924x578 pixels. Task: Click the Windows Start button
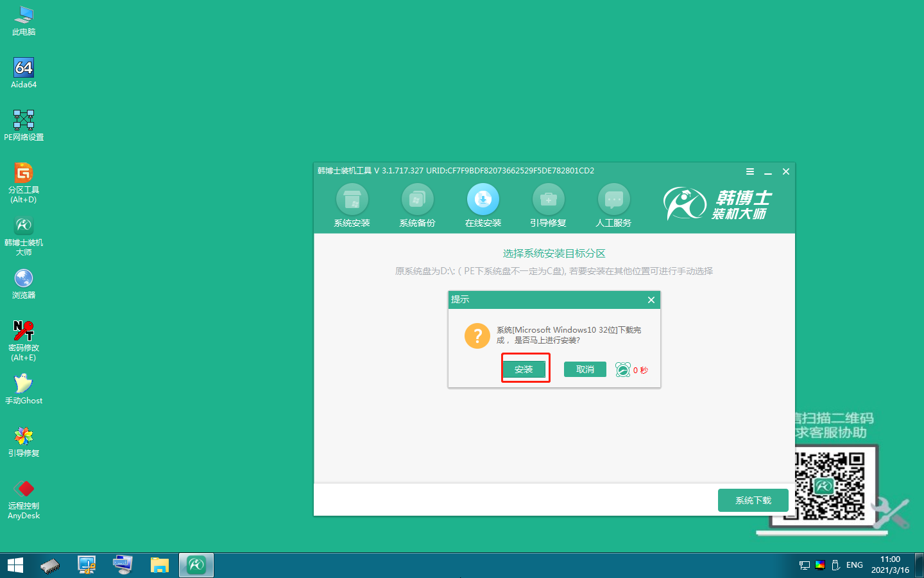15,565
